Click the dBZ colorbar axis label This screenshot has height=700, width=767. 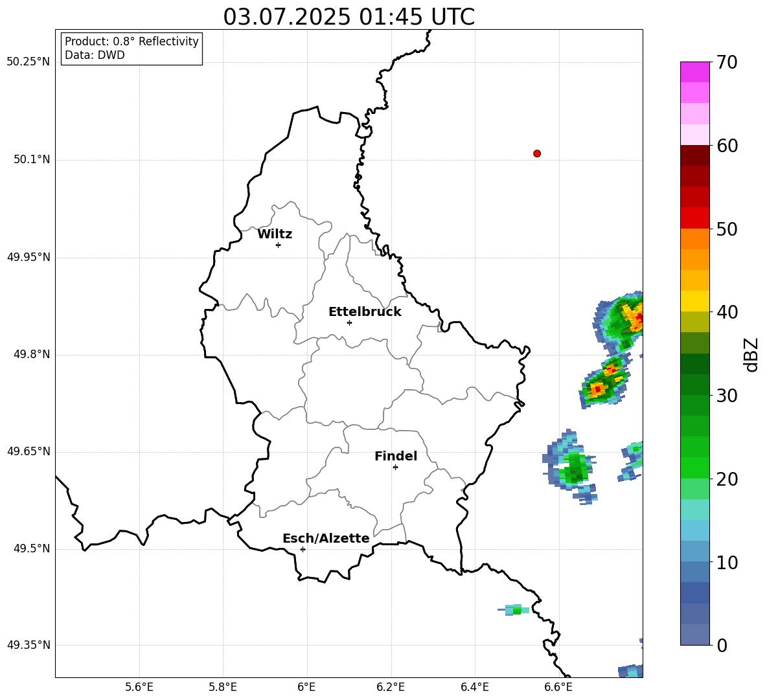(751, 354)
